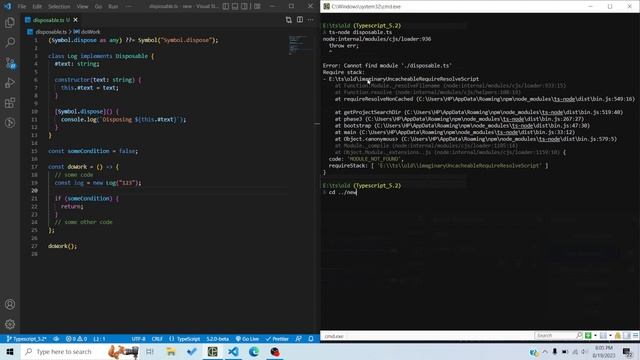Open the red round app on taskbar

[275, 351]
